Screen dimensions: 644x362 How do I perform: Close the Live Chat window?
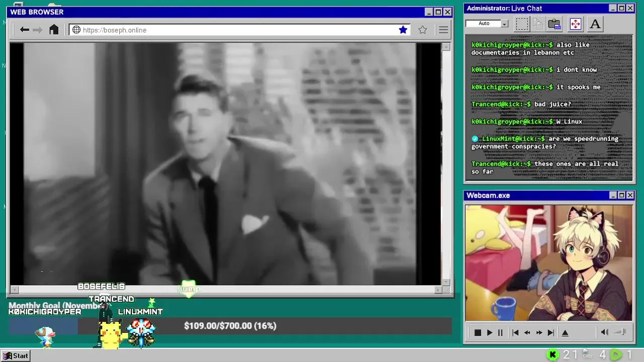[x=630, y=8]
